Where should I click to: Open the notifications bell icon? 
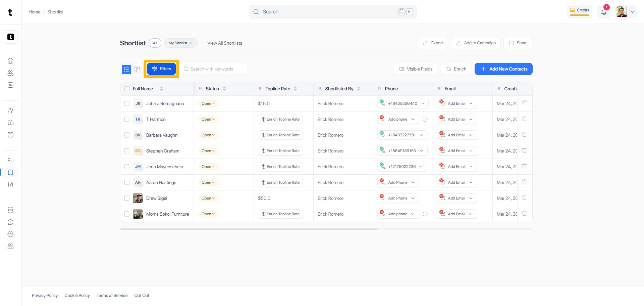(604, 12)
